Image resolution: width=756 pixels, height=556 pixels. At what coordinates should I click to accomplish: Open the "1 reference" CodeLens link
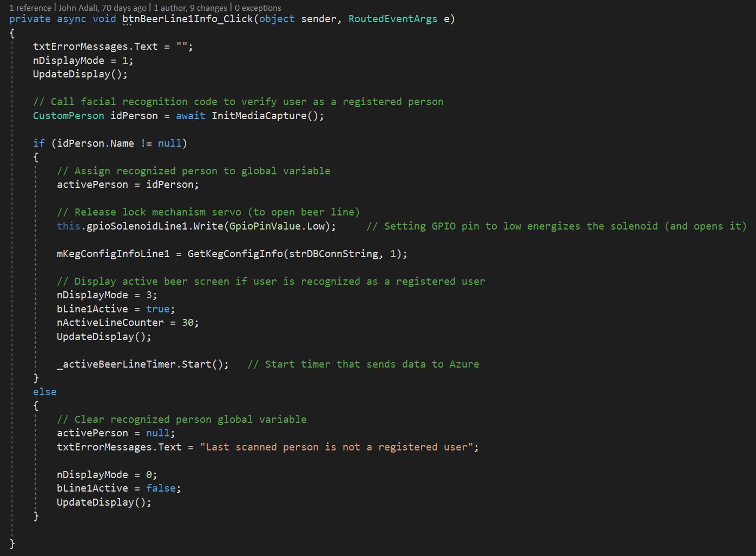[x=30, y=8]
